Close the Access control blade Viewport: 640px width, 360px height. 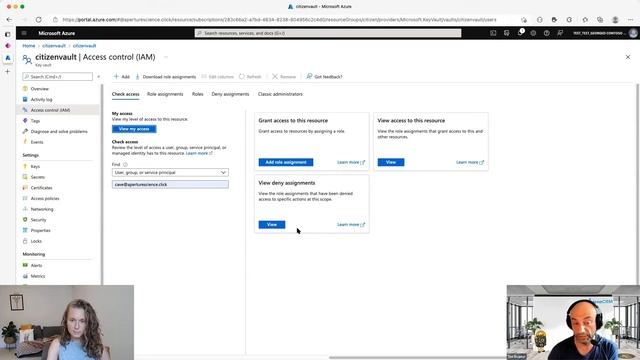628,57
